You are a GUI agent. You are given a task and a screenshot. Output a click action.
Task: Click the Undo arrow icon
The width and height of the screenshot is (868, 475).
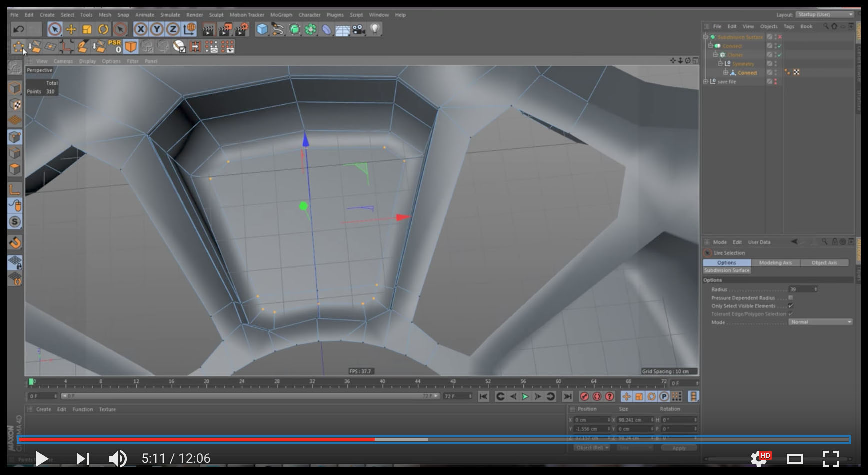tap(19, 29)
